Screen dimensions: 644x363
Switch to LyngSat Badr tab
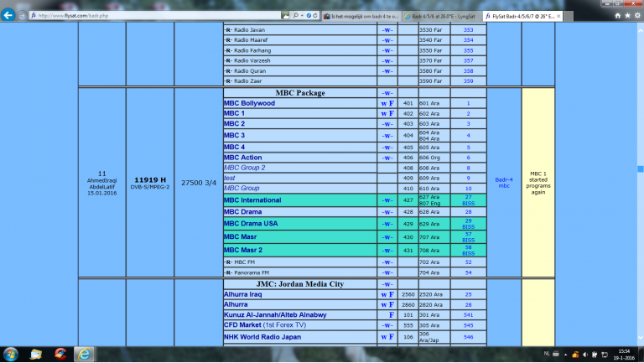click(439, 15)
